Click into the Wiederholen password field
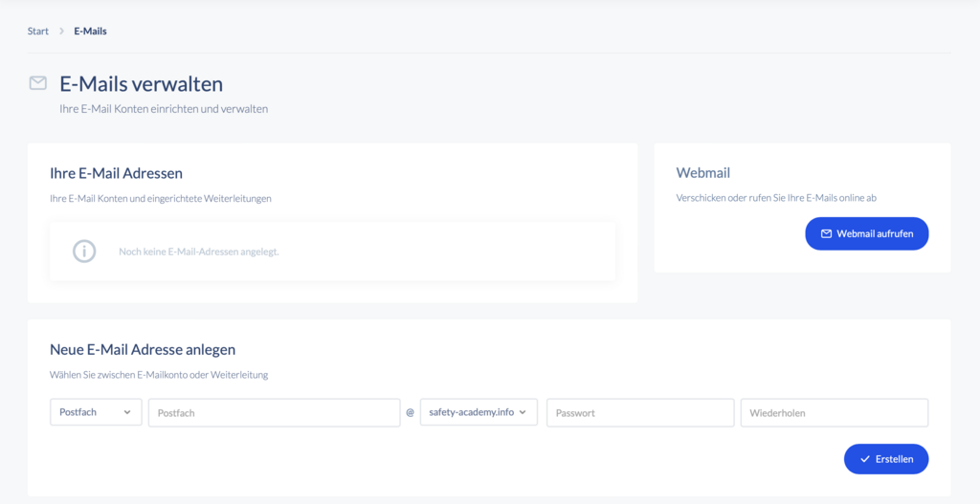Viewport: 980px width, 504px height. (x=834, y=413)
